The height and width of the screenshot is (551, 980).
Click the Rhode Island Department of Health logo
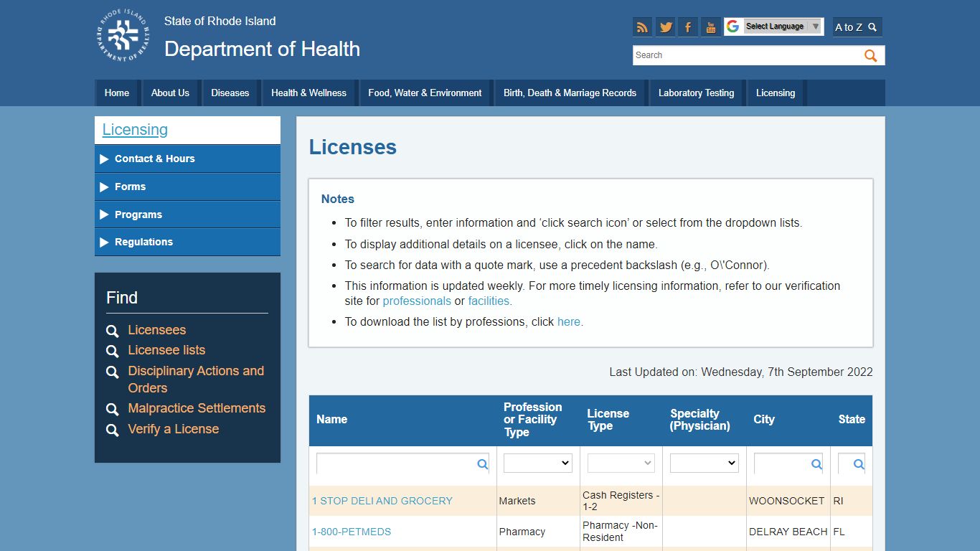(x=123, y=36)
